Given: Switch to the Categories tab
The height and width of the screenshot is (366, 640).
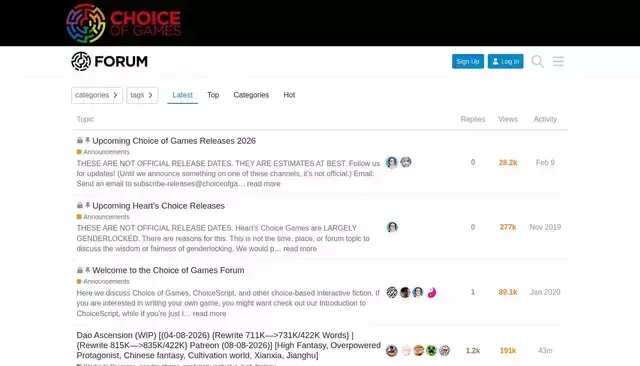Looking at the screenshot, I should pyautogui.click(x=251, y=95).
